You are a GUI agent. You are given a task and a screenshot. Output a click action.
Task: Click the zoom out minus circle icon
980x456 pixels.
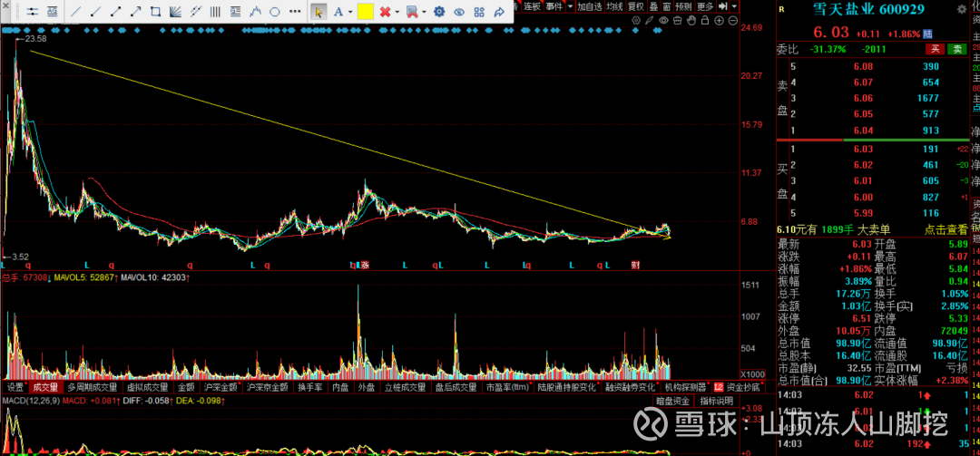733,21
